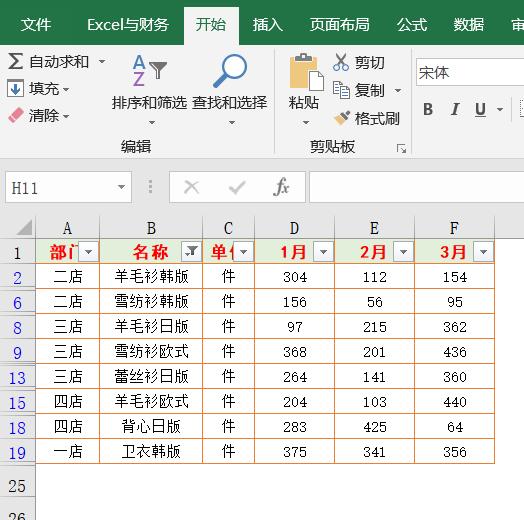Switch to the Formulas (公式) tab
524x520 pixels.
pos(412,25)
